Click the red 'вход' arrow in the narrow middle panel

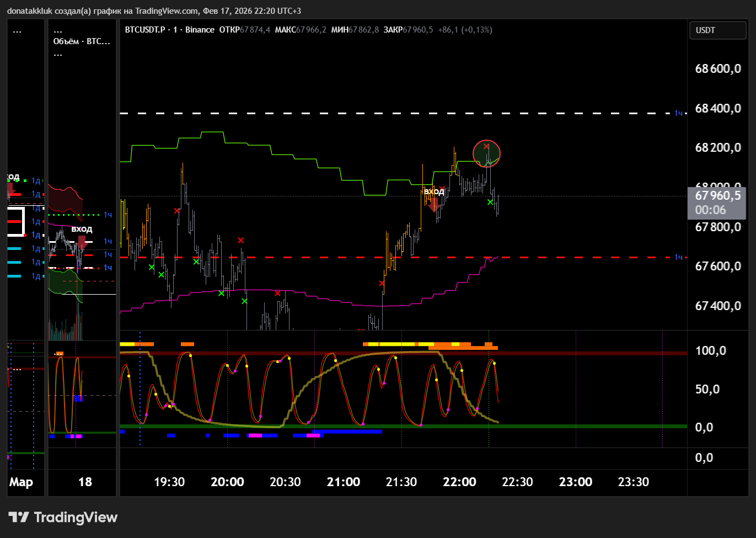tap(82, 242)
